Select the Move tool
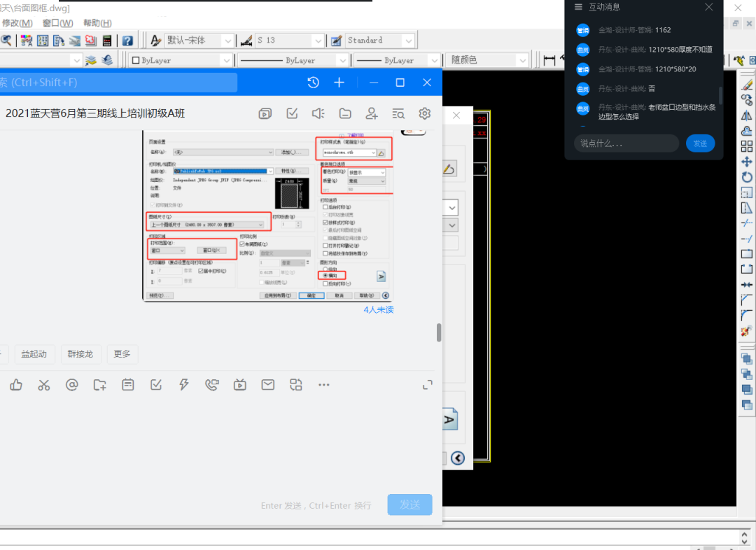This screenshot has width=756, height=550. [746, 162]
